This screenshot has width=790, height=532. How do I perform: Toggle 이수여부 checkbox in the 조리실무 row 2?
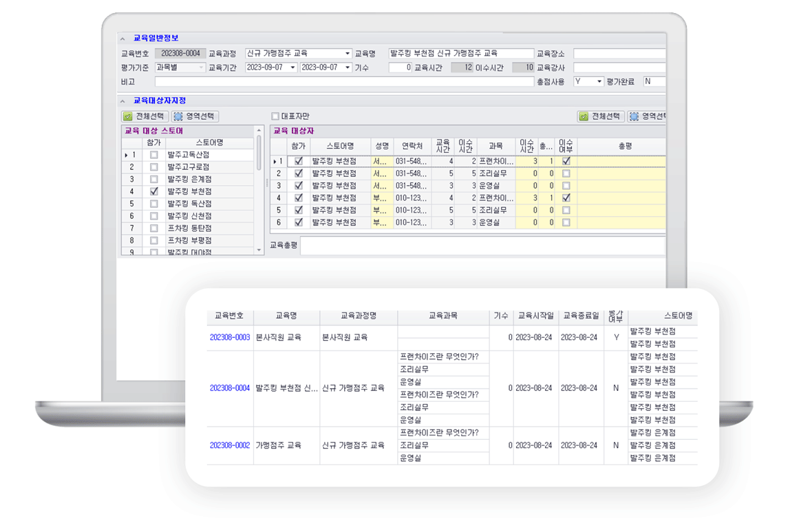coord(566,174)
